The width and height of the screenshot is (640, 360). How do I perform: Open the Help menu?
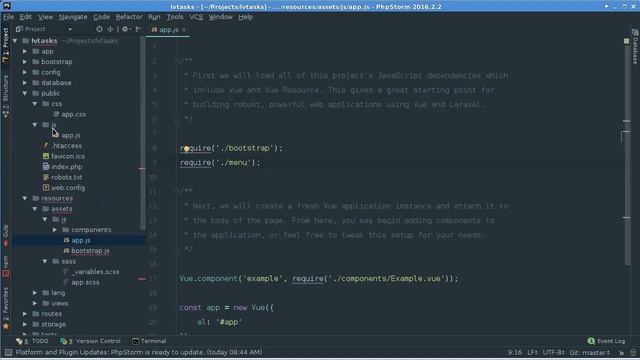click(245, 17)
